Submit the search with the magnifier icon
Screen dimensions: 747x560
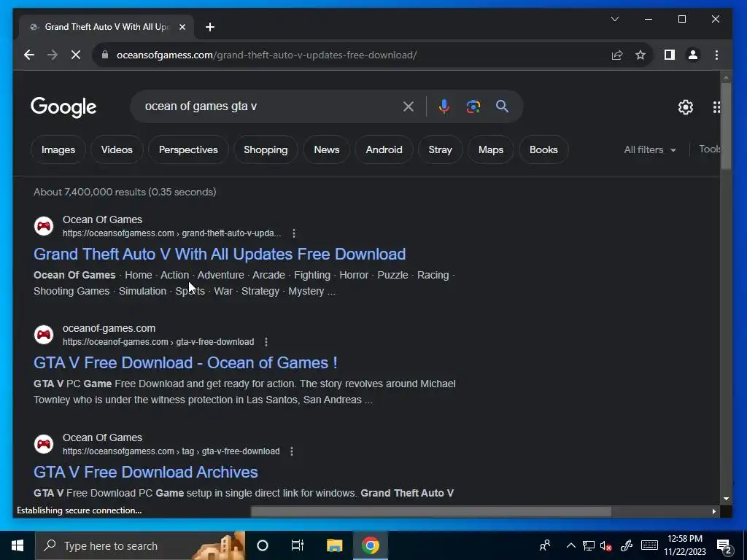502,106
